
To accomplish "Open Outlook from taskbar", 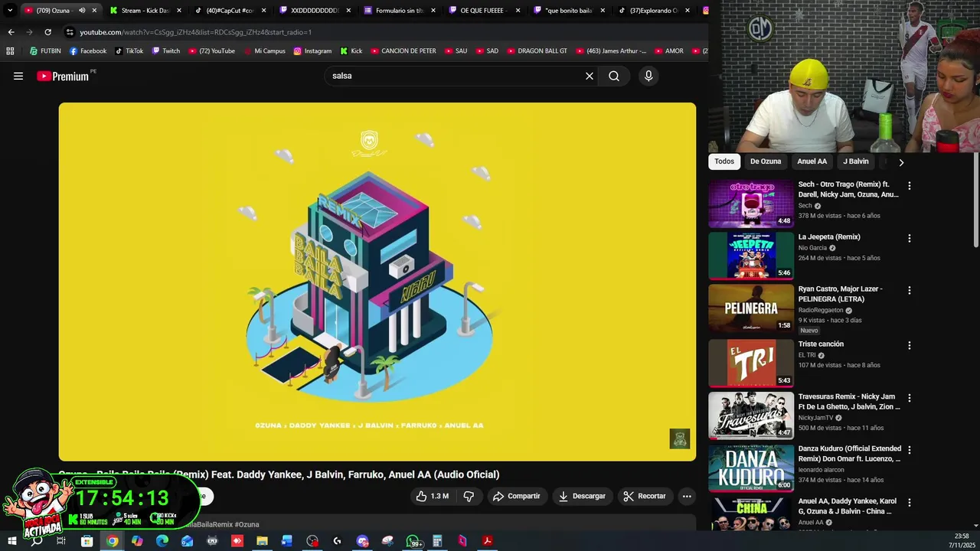I will [187, 541].
